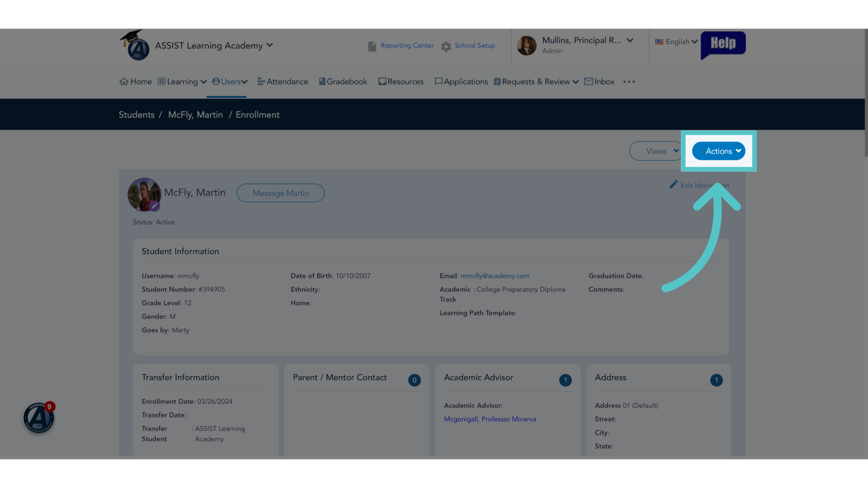Open the Requests & Review menu
The image size is (868, 488).
pyautogui.click(x=536, y=81)
